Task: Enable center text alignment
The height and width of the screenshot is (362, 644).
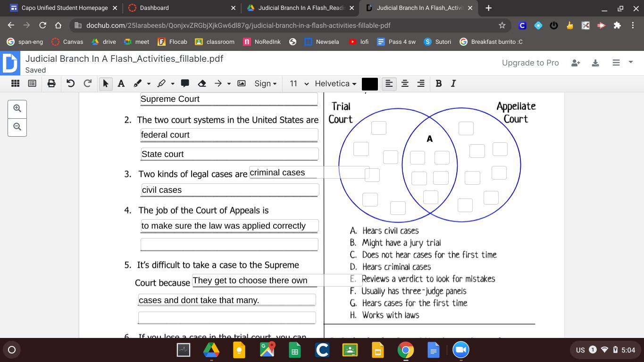Action: [405, 83]
